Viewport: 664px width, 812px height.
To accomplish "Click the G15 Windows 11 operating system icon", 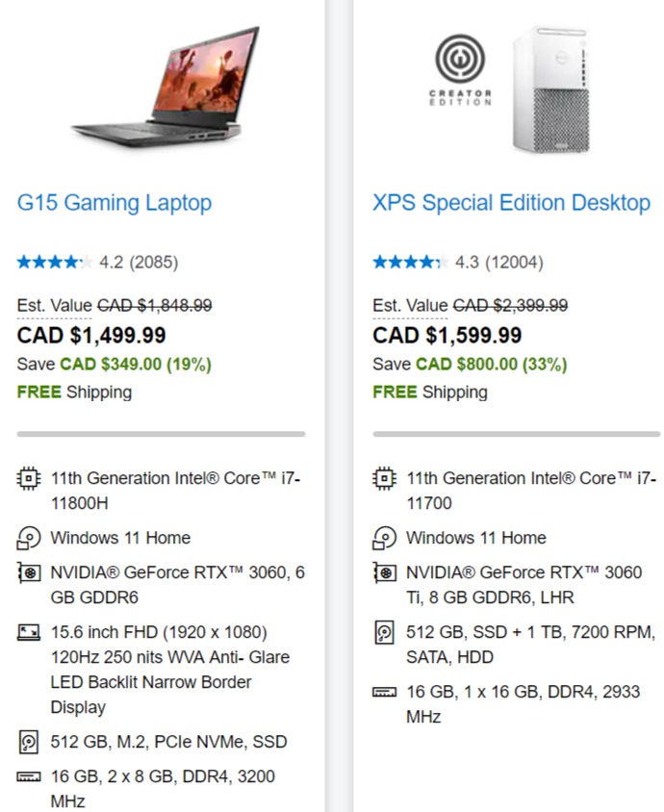I will 29,538.
